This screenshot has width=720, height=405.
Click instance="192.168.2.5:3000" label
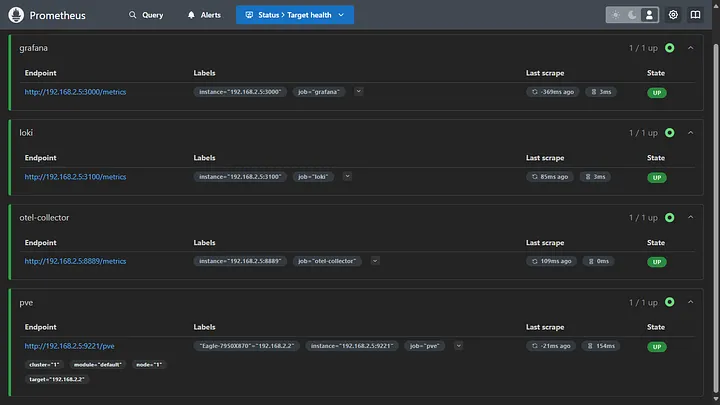pos(240,92)
